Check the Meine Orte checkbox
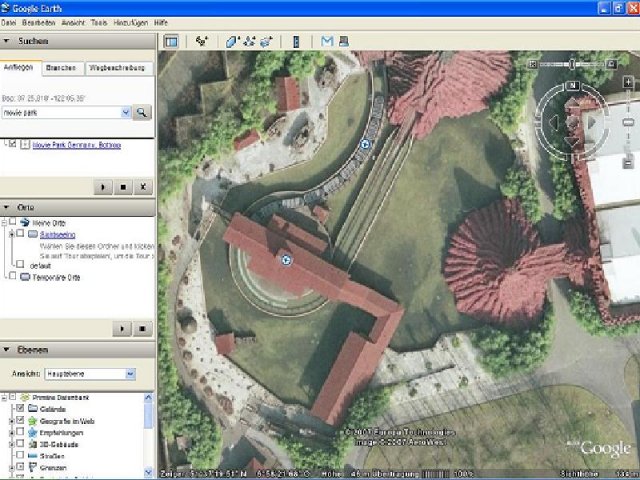The width and height of the screenshot is (640, 480). (13, 221)
